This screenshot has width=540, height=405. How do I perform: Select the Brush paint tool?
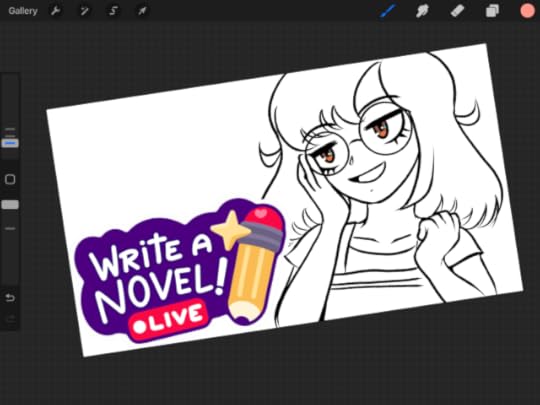click(388, 11)
